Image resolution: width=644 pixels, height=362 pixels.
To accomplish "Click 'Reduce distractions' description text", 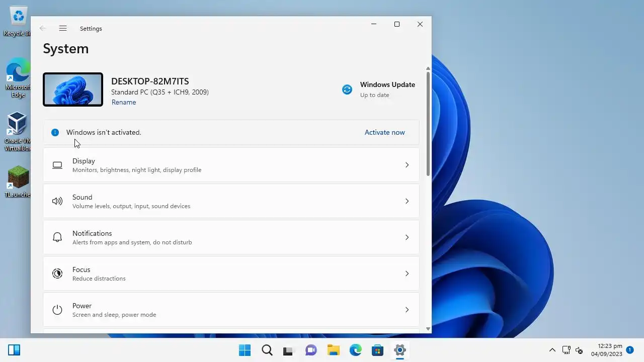I will click(99, 279).
